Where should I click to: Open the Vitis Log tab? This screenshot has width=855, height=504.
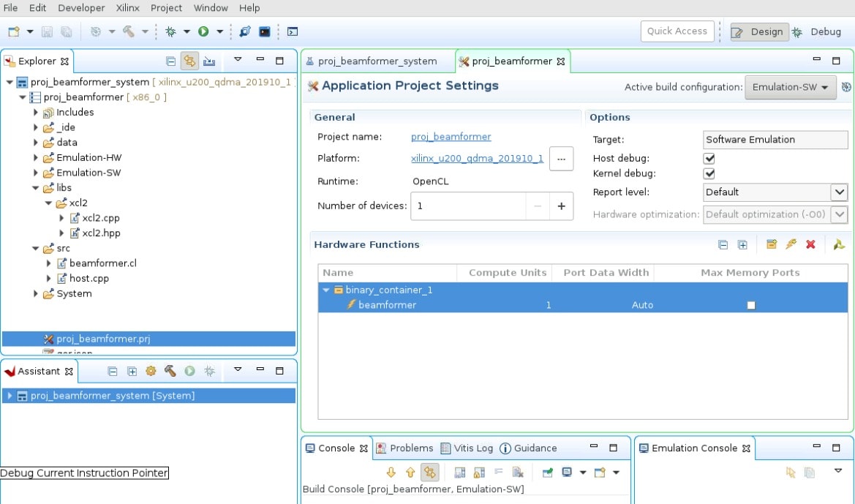click(467, 448)
